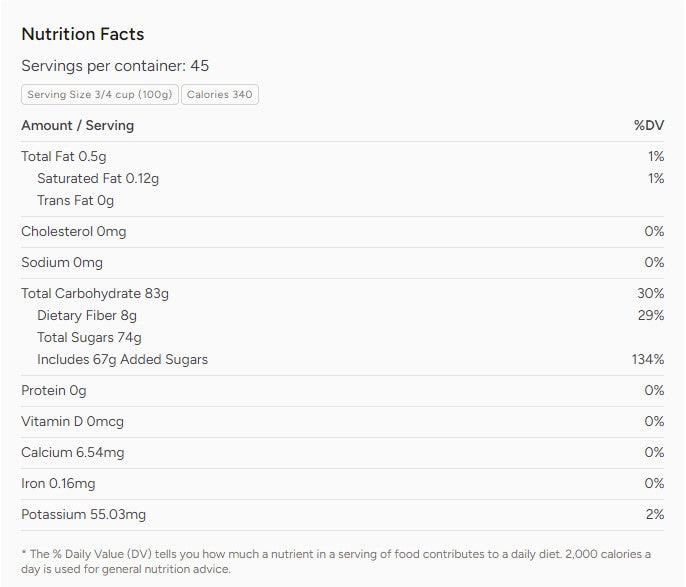The height and width of the screenshot is (587, 686).
Task: Click the Saturated Fat 0.12g entry
Action: (x=98, y=179)
